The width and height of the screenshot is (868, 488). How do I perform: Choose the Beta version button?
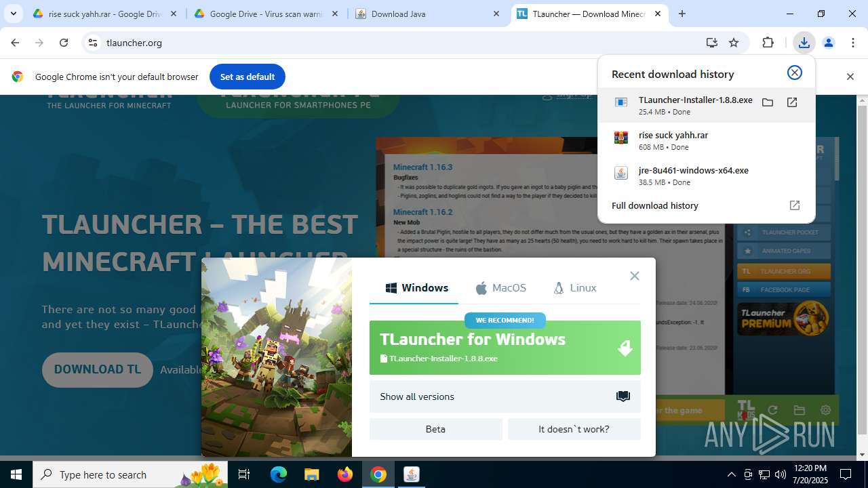[436, 429]
